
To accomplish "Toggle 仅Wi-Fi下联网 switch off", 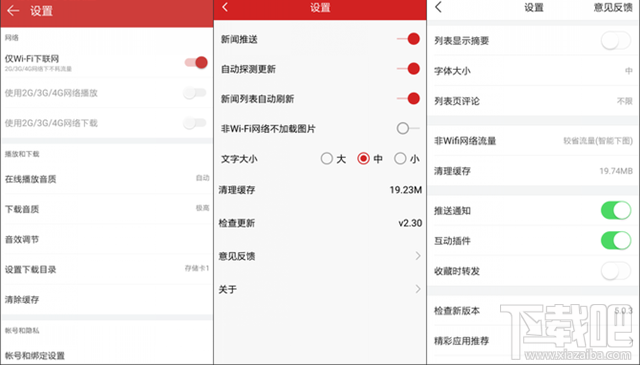I will point(196,62).
